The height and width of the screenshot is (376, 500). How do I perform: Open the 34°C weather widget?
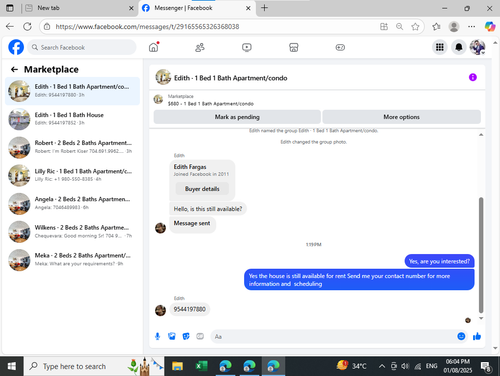click(x=351, y=366)
